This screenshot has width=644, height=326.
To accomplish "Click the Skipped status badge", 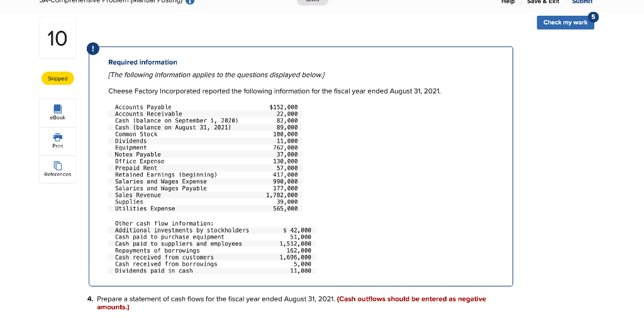I will click(57, 79).
